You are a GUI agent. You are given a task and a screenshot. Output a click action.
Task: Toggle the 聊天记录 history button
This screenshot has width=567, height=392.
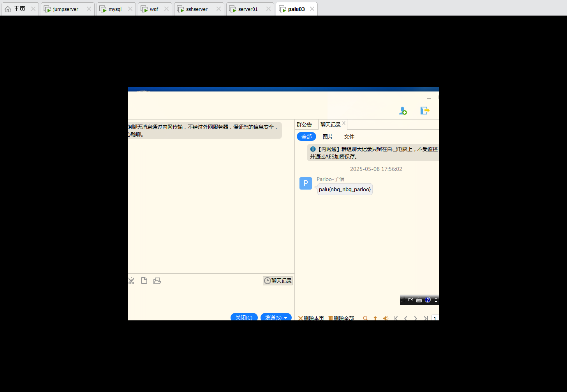(278, 281)
